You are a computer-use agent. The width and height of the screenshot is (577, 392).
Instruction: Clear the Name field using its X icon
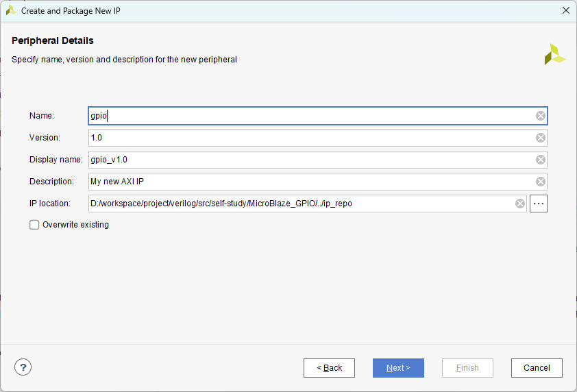541,116
